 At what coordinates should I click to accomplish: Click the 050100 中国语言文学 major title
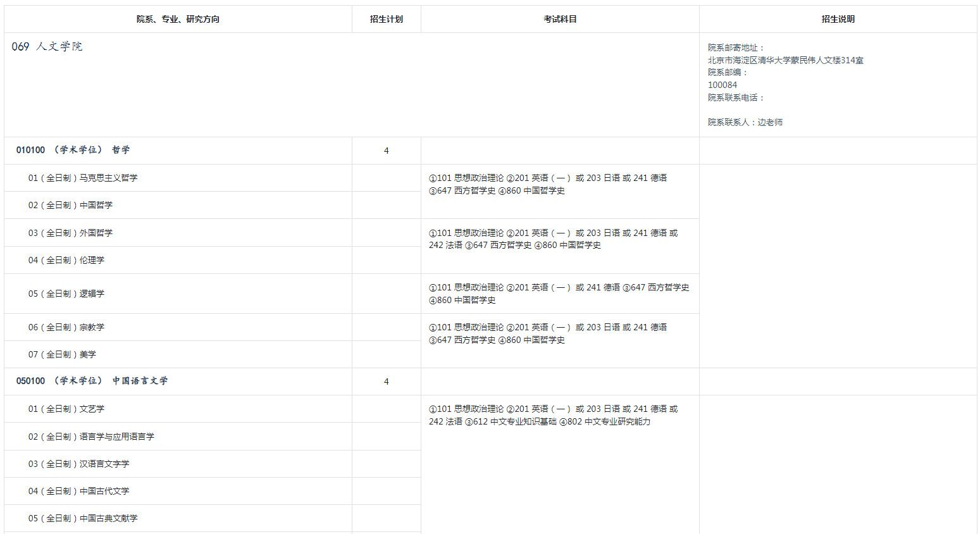(x=92, y=381)
